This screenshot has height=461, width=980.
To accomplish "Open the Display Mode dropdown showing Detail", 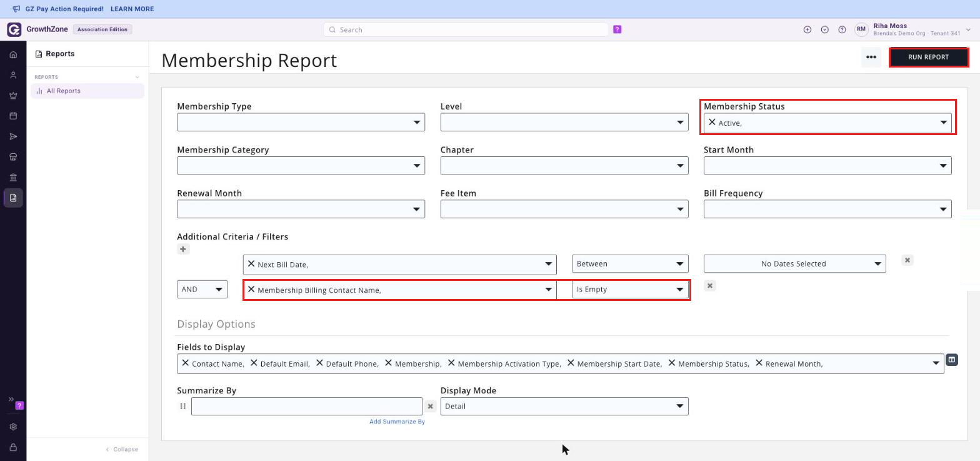I will pyautogui.click(x=564, y=406).
